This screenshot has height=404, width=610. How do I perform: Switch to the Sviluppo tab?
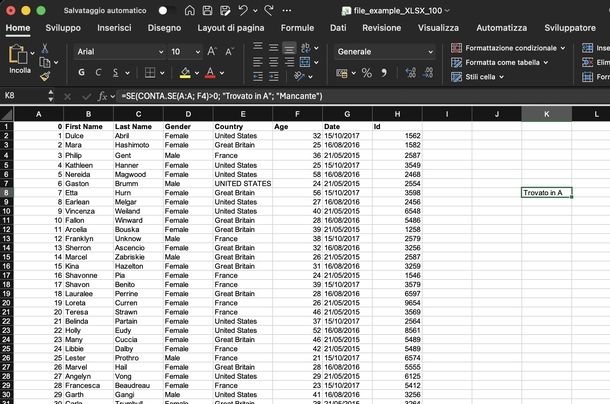pos(63,28)
